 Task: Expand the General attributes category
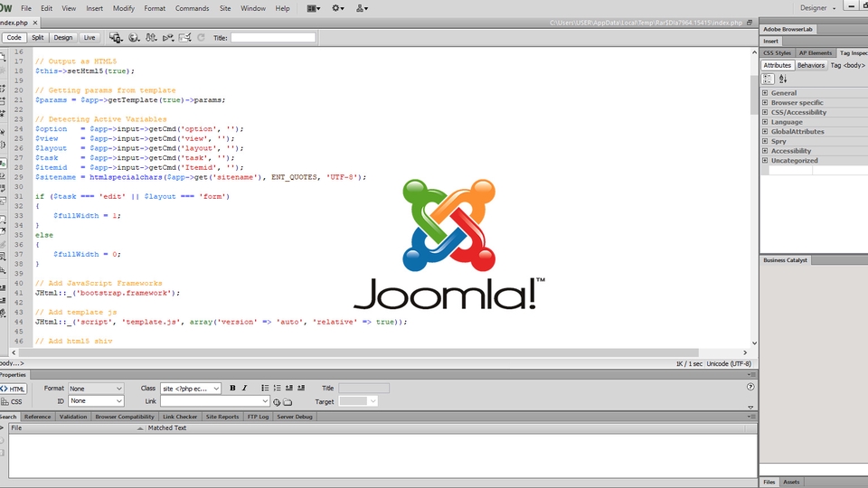pyautogui.click(x=765, y=93)
